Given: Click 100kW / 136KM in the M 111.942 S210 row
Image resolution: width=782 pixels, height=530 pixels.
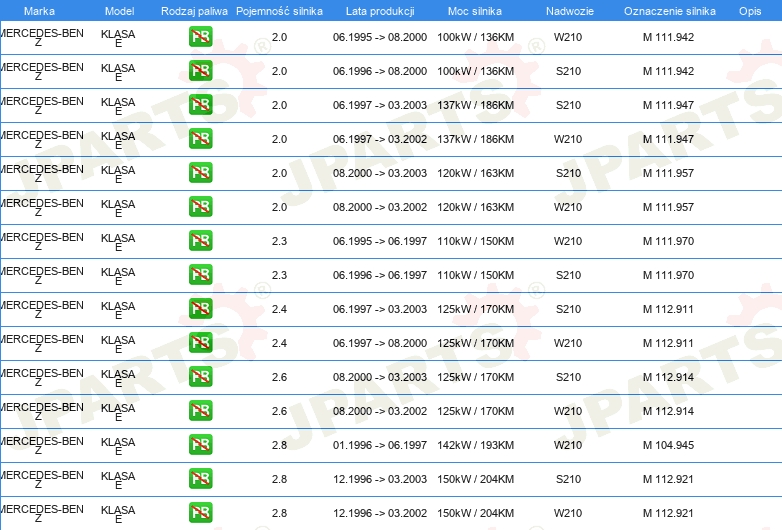Looking at the screenshot, I should [476, 71].
